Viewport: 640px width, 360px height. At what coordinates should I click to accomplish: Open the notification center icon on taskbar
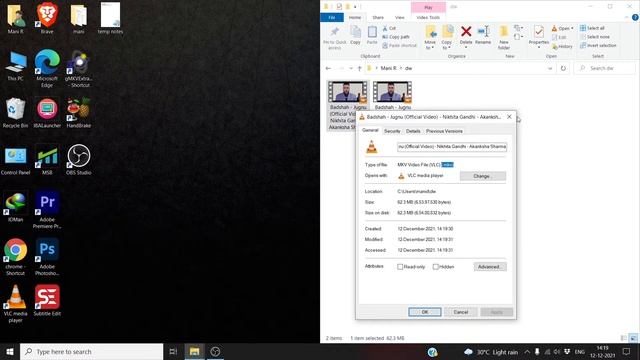(626, 351)
